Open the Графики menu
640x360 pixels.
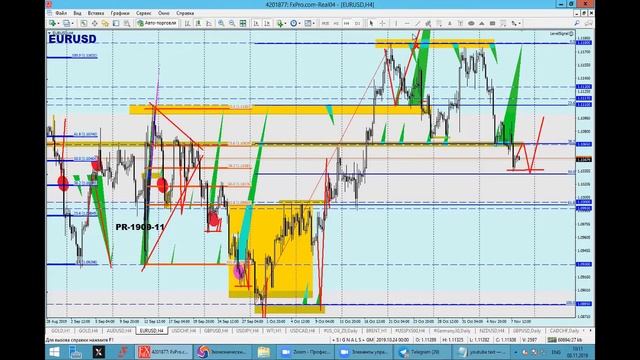(x=120, y=13)
